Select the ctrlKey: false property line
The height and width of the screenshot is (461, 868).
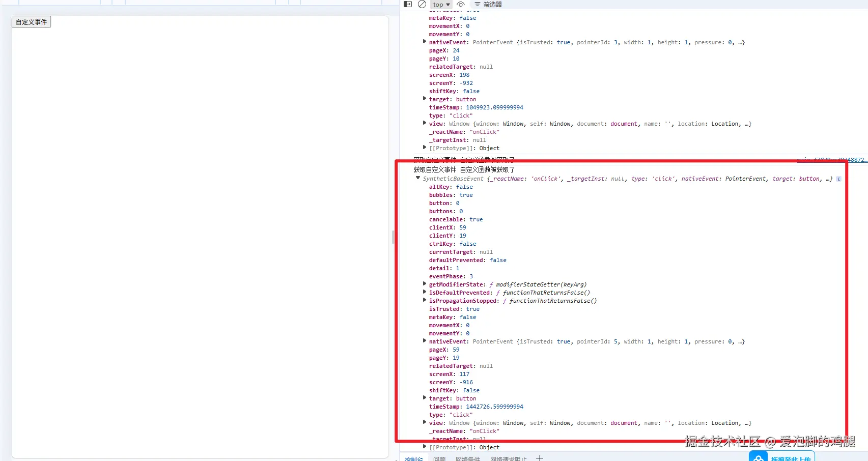coord(453,244)
